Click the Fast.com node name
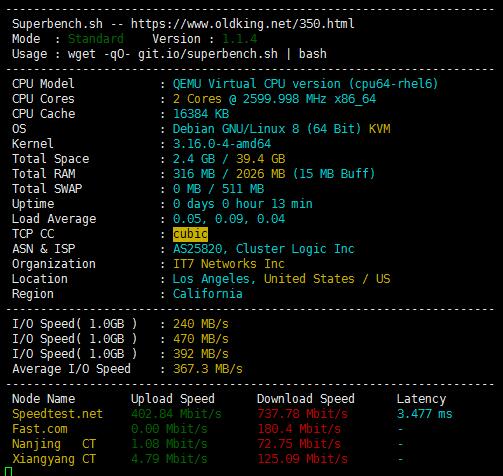 click(40, 429)
